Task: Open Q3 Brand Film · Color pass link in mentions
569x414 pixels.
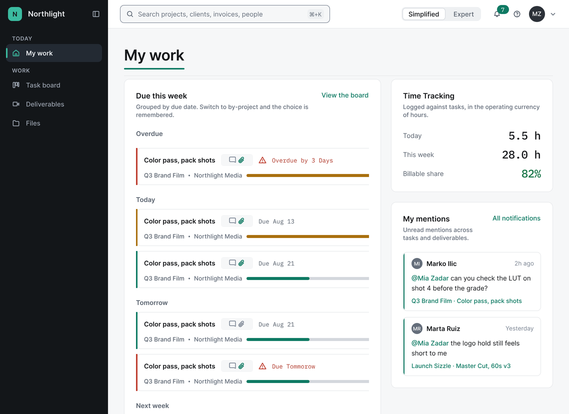Action: 466,301
